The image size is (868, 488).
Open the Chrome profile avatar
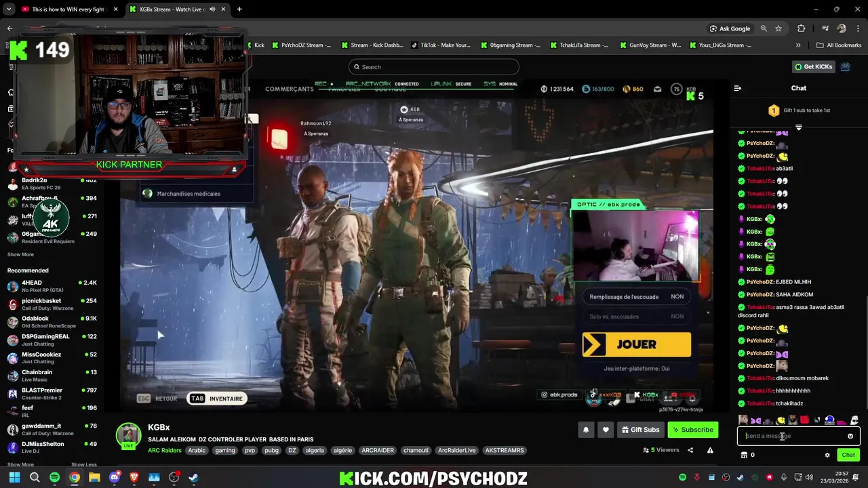(842, 28)
